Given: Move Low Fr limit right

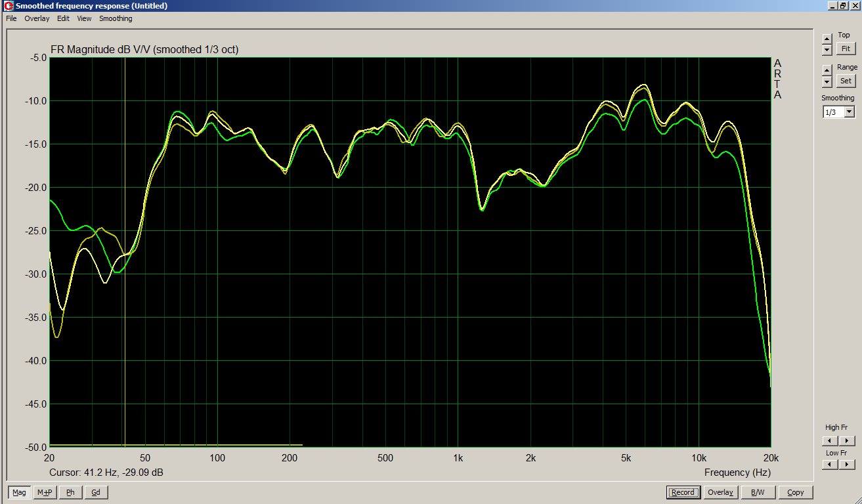Looking at the screenshot, I should coord(847,465).
